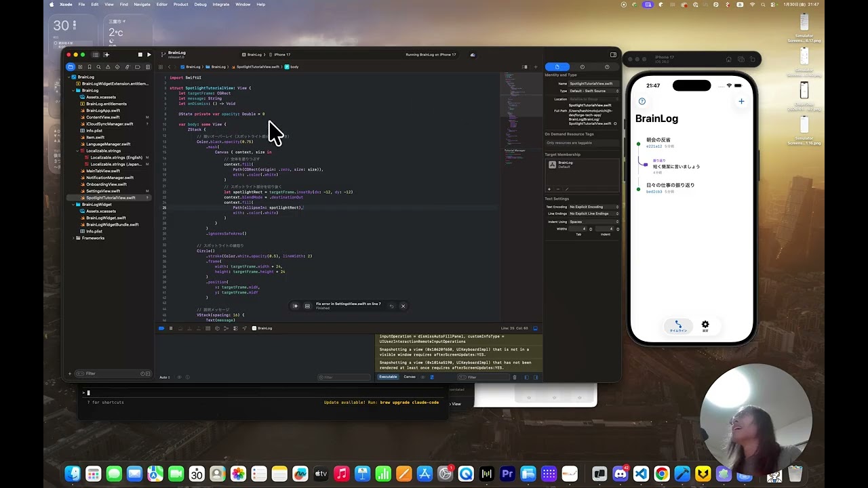Undo the assistant fix in banner
This screenshot has width=868, height=488.
coord(391,306)
